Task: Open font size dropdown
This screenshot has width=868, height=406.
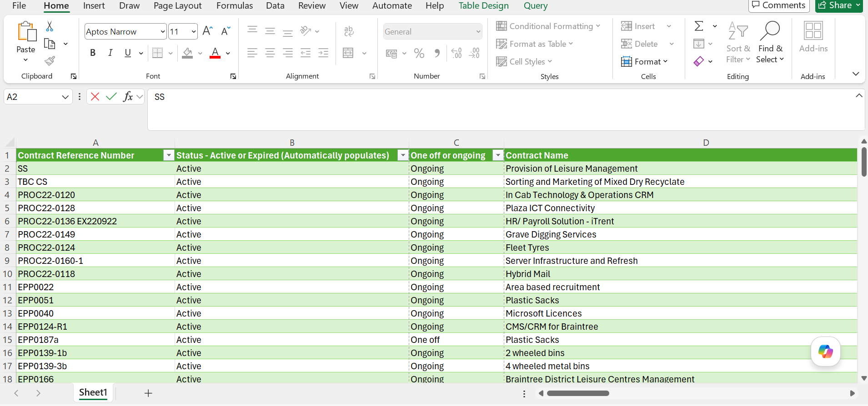Action: pos(194,31)
